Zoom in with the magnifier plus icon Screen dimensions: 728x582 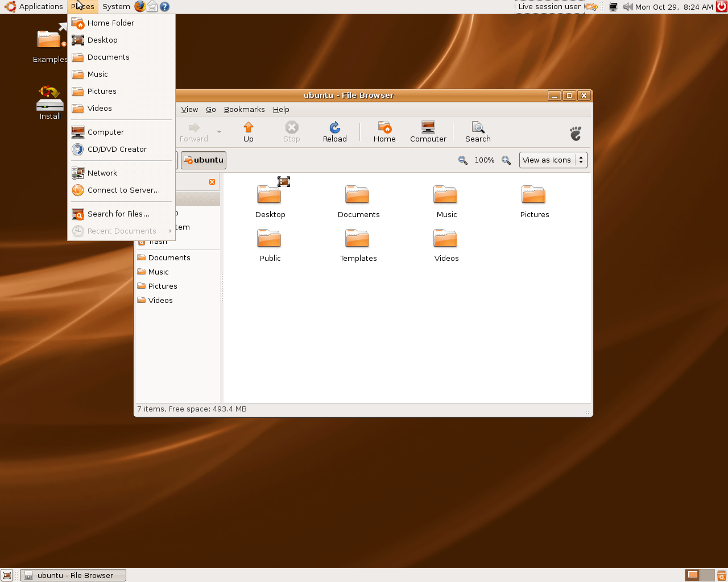coord(506,160)
